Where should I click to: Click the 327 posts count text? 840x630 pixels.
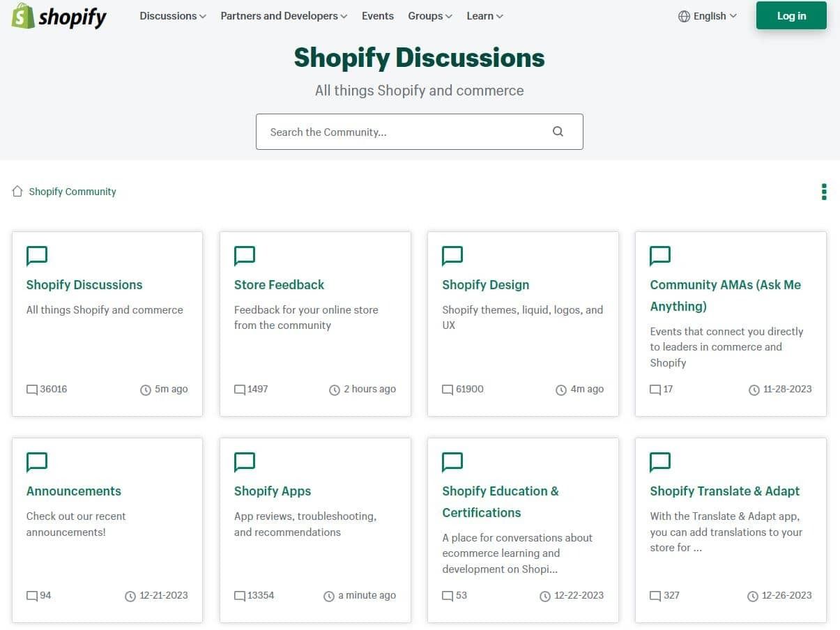[x=672, y=595]
